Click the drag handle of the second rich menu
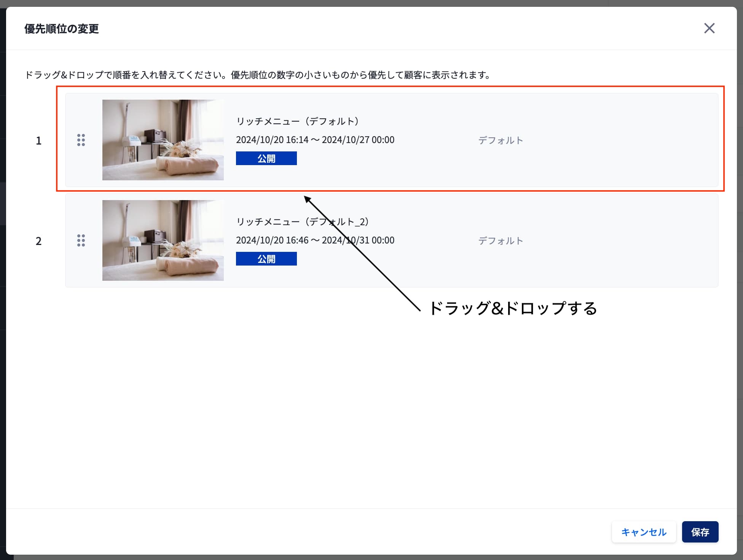Viewport: 743px width, 560px height. click(x=81, y=240)
